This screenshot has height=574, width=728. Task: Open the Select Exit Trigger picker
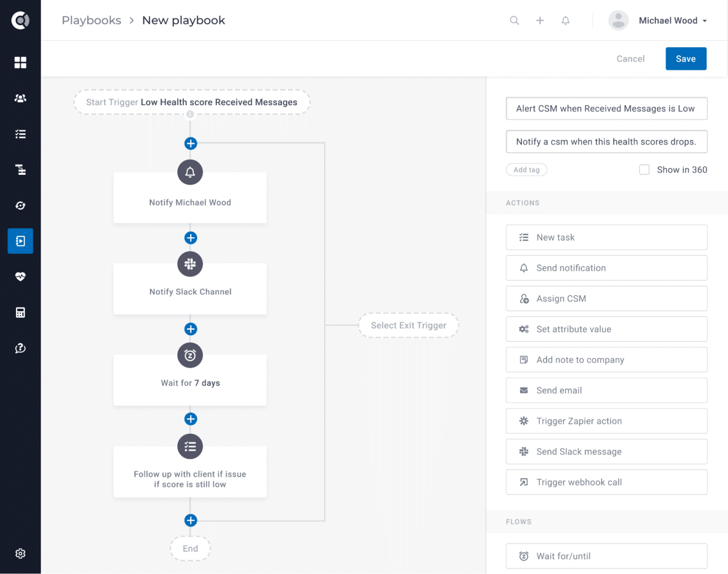coord(408,325)
